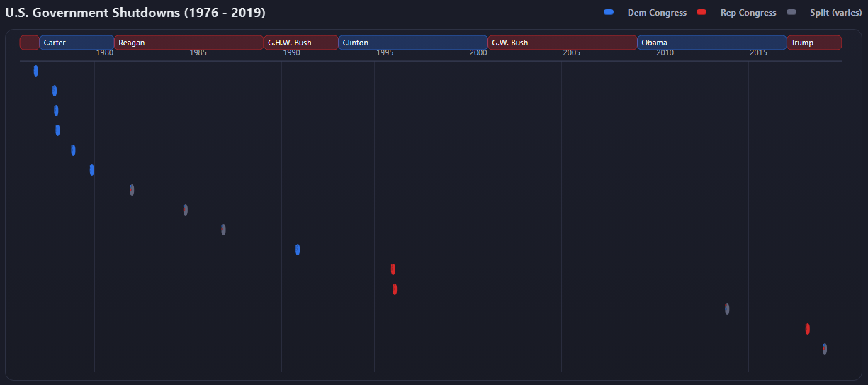Select the latest 1977 blue shutdown marker

57,130
